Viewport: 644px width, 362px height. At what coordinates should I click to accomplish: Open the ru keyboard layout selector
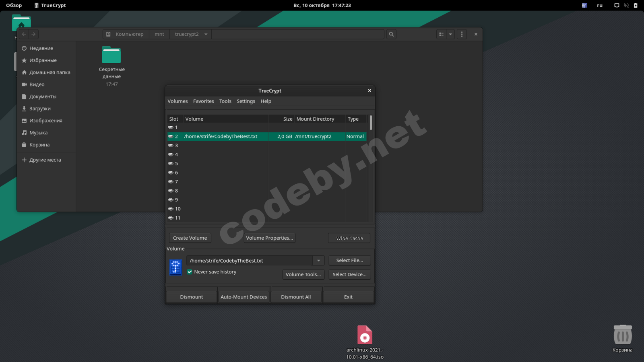600,5
